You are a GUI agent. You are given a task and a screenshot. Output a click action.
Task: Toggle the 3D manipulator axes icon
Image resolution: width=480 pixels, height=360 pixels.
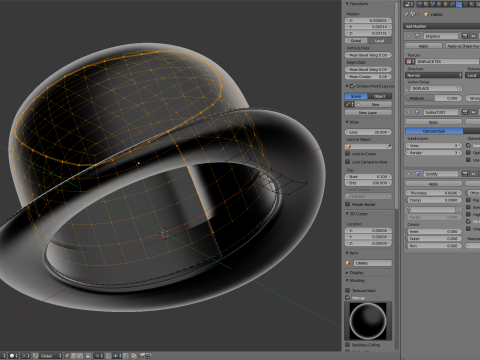36,356
